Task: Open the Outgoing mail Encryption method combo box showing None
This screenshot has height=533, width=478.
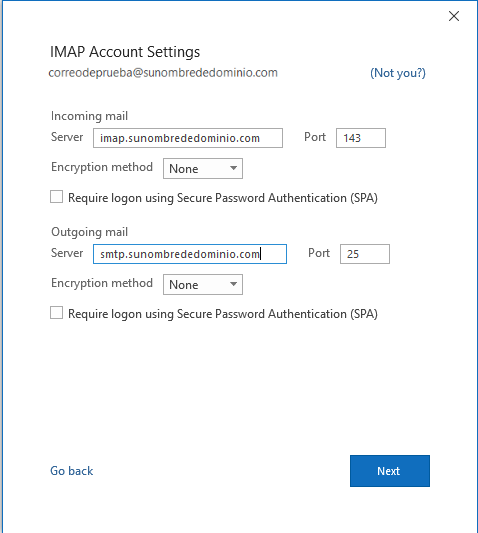Action: click(203, 284)
